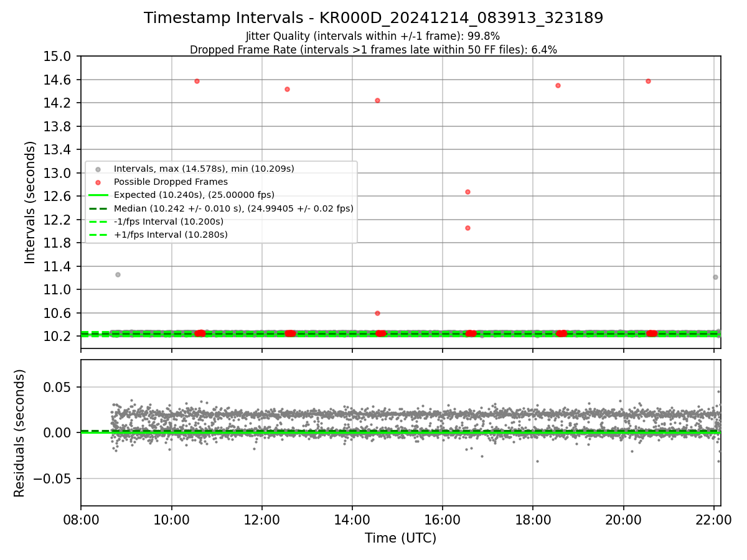
Task: Click the '08:00' x-axis tick label
Action: [x=81, y=519]
